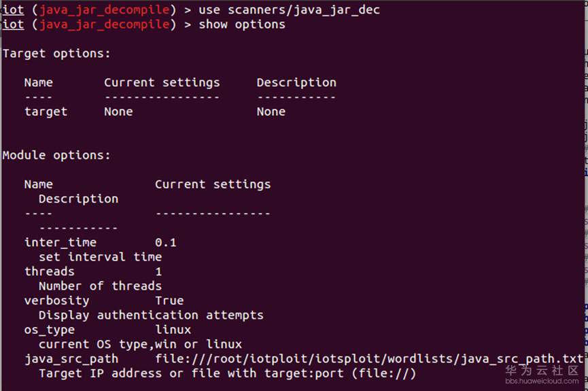Image resolution: width=588 pixels, height=391 pixels.
Task: Click the 'show options' command text
Action: pos(242,24)
